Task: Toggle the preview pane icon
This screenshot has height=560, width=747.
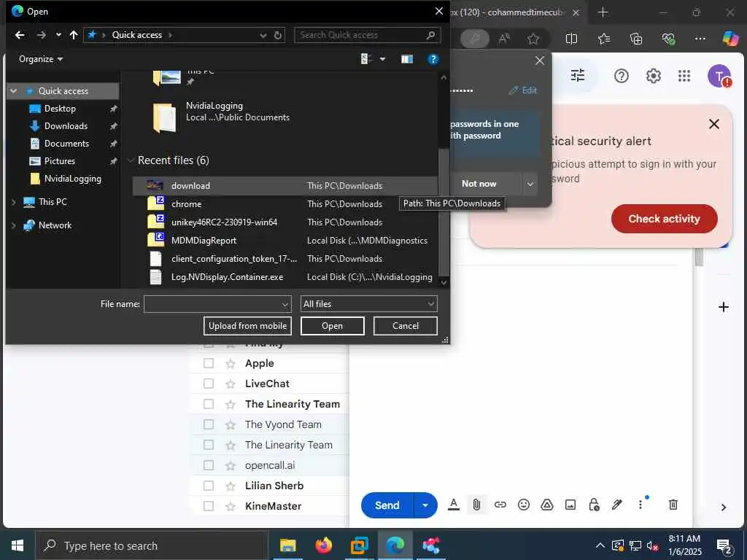Action: (407, 59)
